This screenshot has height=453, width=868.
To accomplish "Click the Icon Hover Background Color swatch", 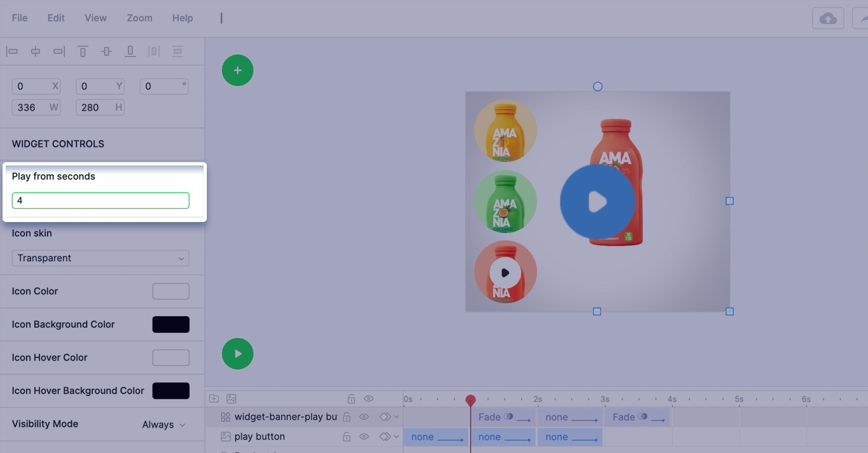I will coord(171,391).
